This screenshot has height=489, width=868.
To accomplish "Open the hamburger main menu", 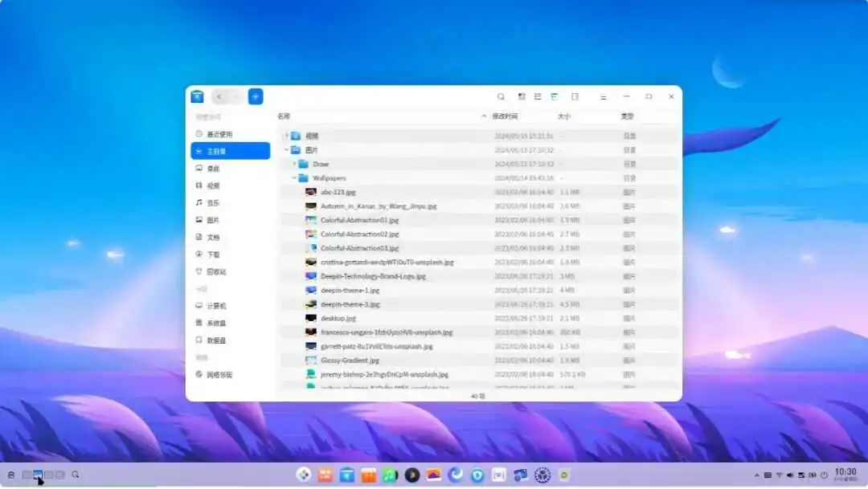I will pos(603,96).
